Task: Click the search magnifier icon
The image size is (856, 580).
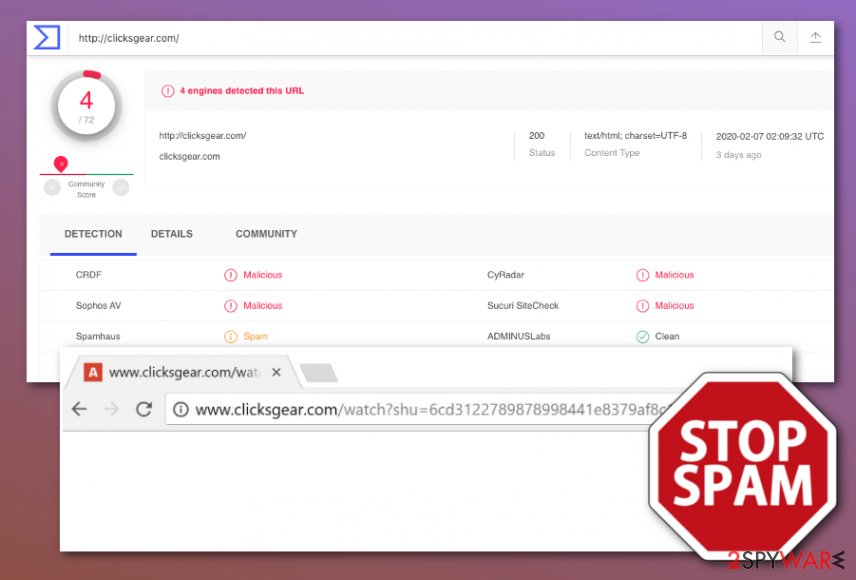Action: (780, 37)
